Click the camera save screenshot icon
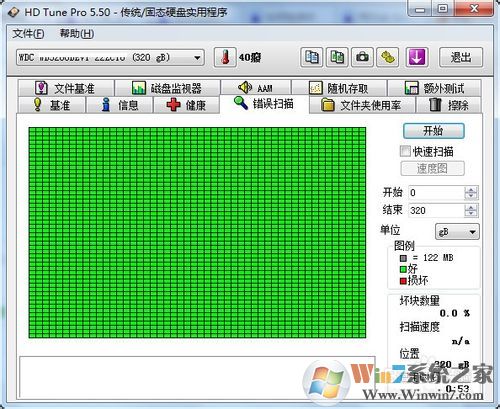The image size is (500, 409). tap(362, 57)
